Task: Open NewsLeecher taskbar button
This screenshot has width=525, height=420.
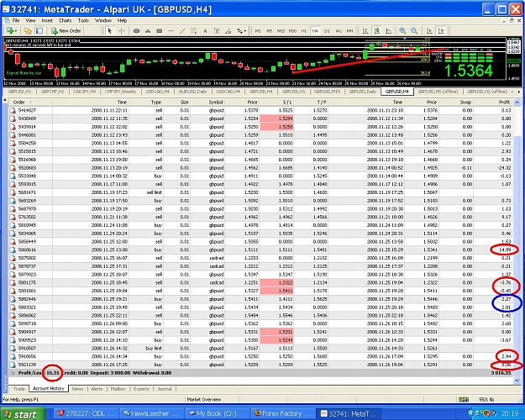Action: point(150,413)
